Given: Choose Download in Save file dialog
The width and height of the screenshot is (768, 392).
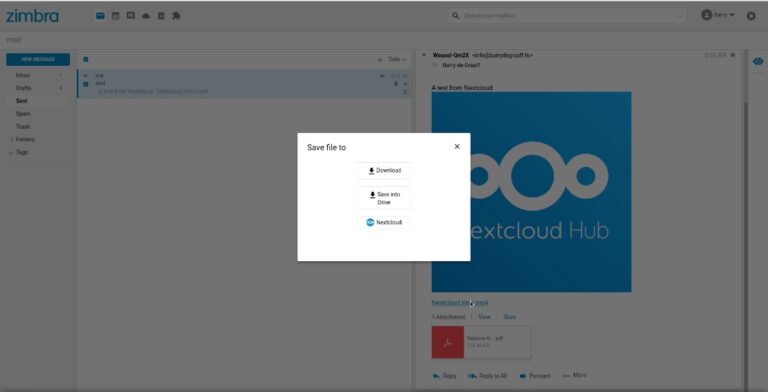Looking at the screenshot, I should (x=384, y=171).
